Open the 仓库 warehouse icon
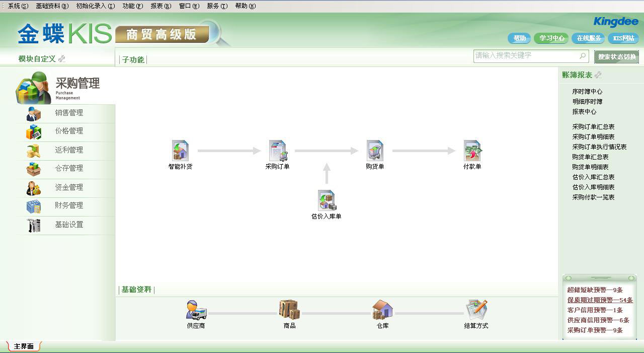This screenshot has height=353, width=644. pos(382,310)
